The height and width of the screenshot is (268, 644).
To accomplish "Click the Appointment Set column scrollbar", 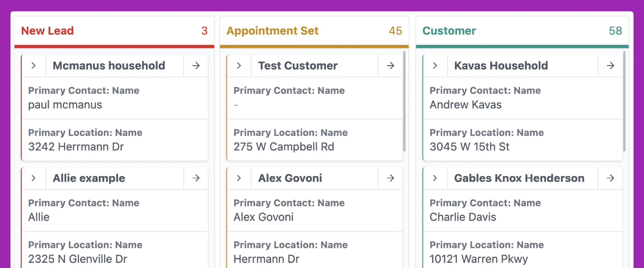I will click(x=404, y=101).
